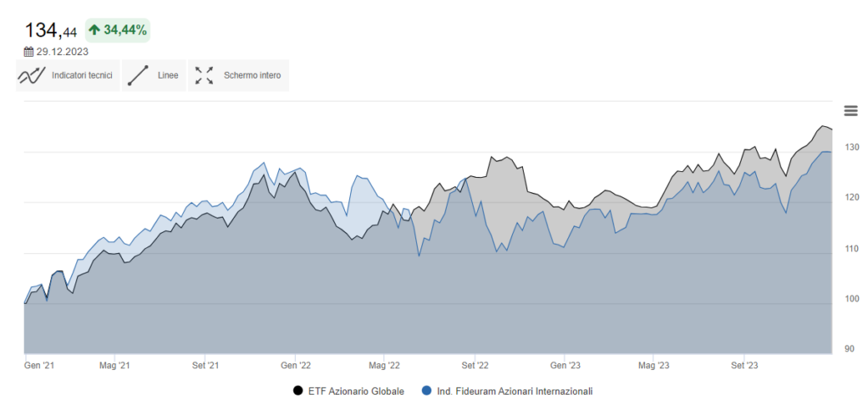Image resolution: width=868 pixels, height=420 pixels.
Task: Click the 130 y-axis label
Action: (851, 147)
